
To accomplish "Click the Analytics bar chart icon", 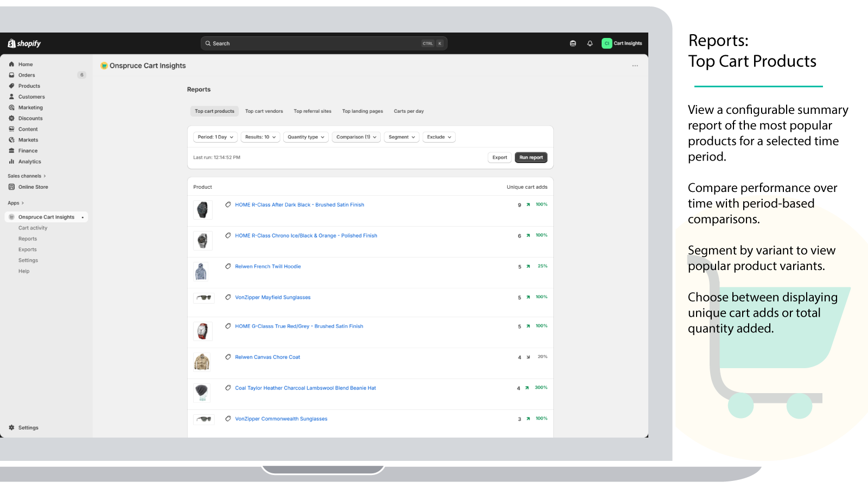I will [11, 162].
